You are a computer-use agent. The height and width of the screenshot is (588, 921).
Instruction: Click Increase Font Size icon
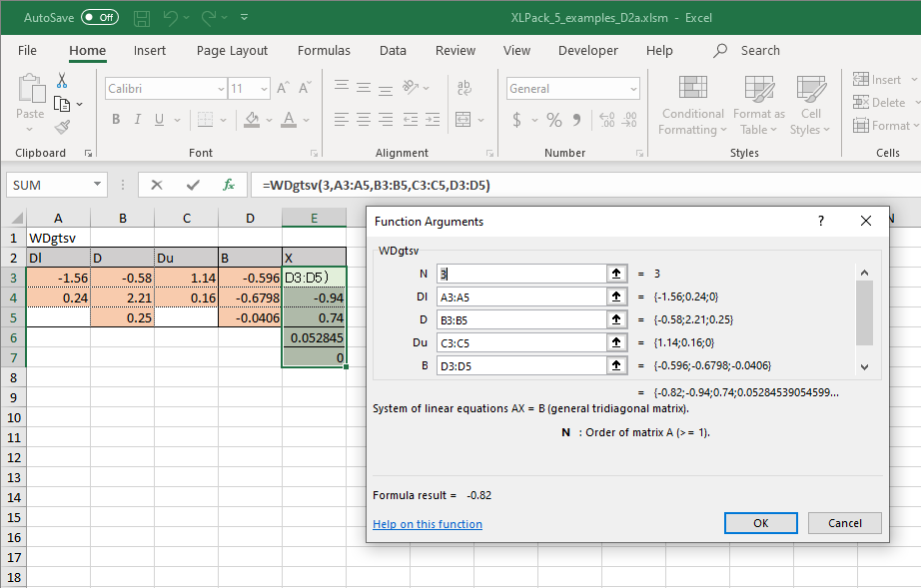(283, 89)
